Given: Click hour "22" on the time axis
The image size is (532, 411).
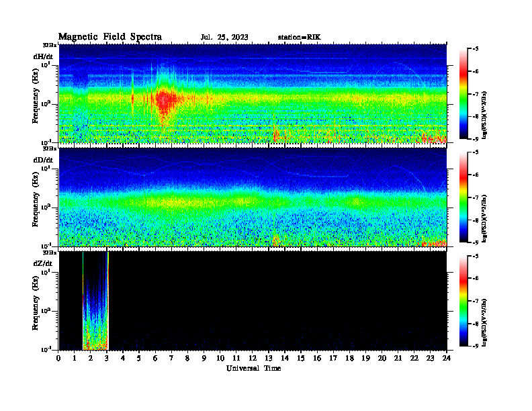Looking at the screenshot, I should pos(414,358).
